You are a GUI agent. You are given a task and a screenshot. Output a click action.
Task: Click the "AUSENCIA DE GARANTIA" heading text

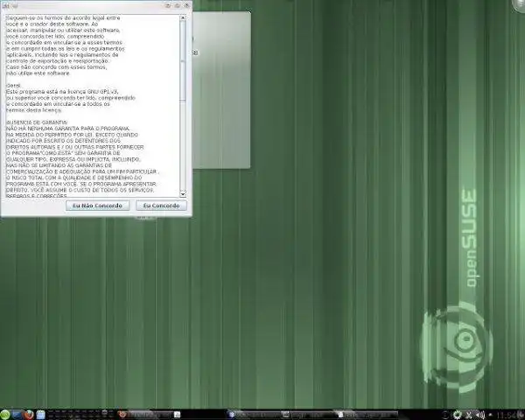coord(37,122)
